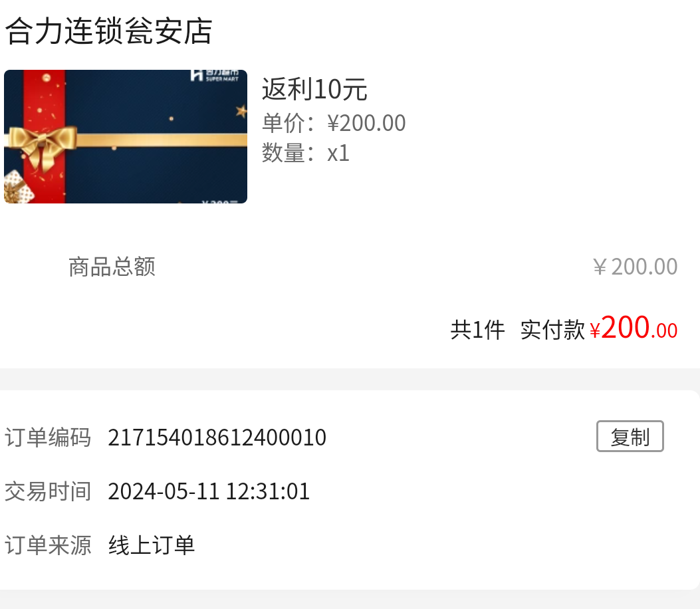The width and height of the screenshot is (700, 609).
Task: Tap the order number 217154018612400010
Action: [x=217, y=437]
